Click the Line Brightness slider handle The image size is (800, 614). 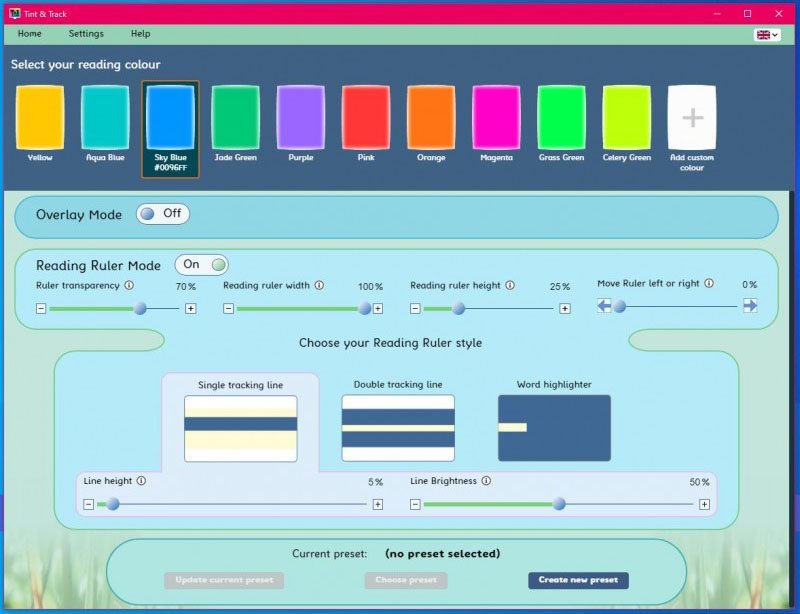coord(559,504)
